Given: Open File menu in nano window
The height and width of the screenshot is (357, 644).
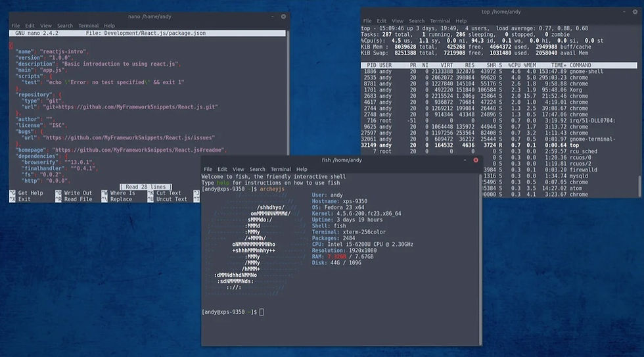Looking at the screenshot, I should pos(16,26).
